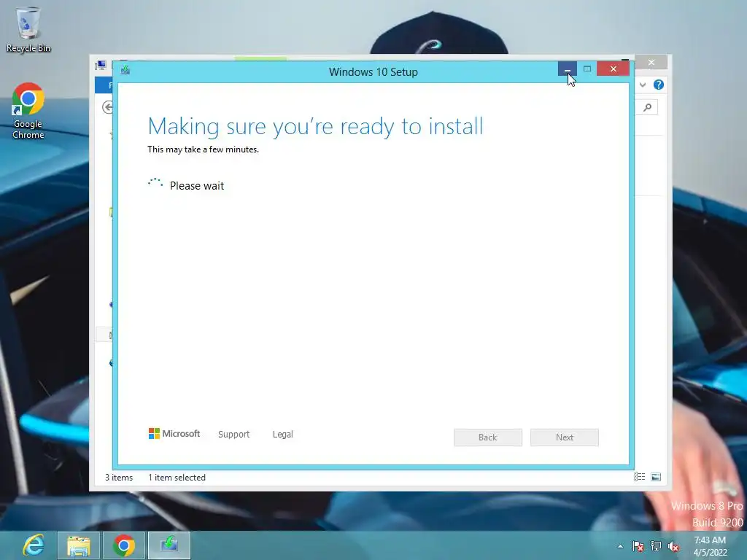Open Recycle Bin on the desktop
This screenshot has height=560, width=747.
[28, 29]
